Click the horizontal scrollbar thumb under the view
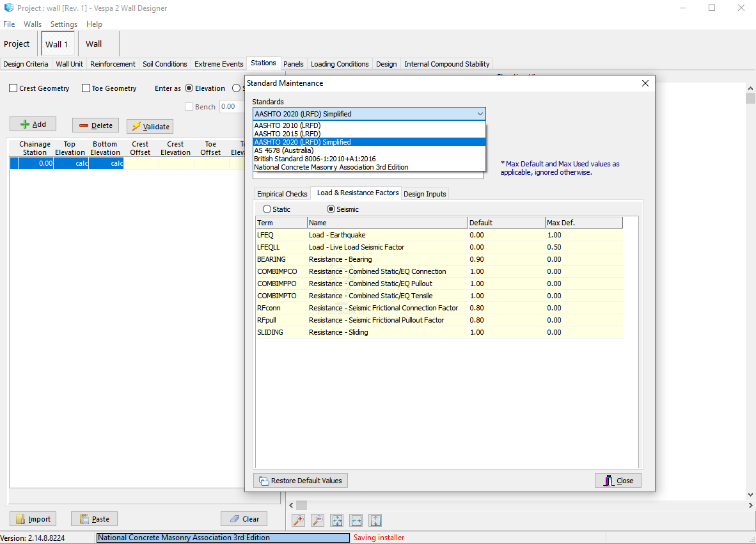 [301, 505]
